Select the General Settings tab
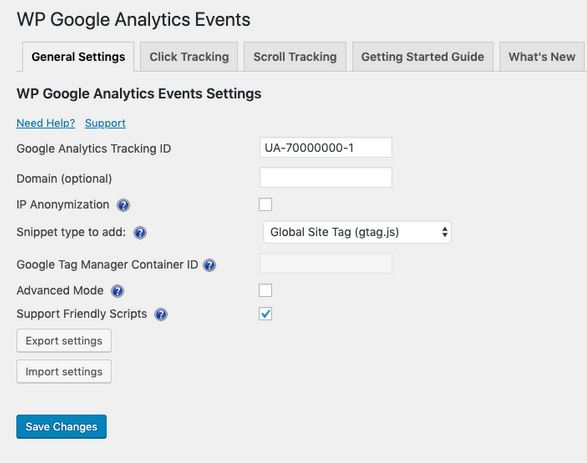 tap(78, 57)
